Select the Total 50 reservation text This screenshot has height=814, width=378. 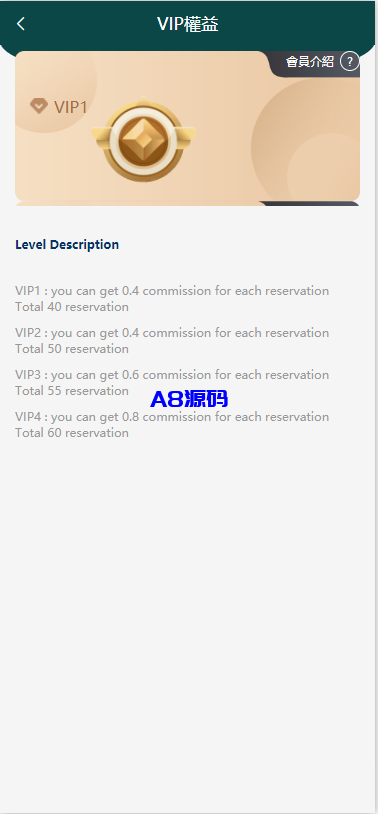click(x=72, y=349)
